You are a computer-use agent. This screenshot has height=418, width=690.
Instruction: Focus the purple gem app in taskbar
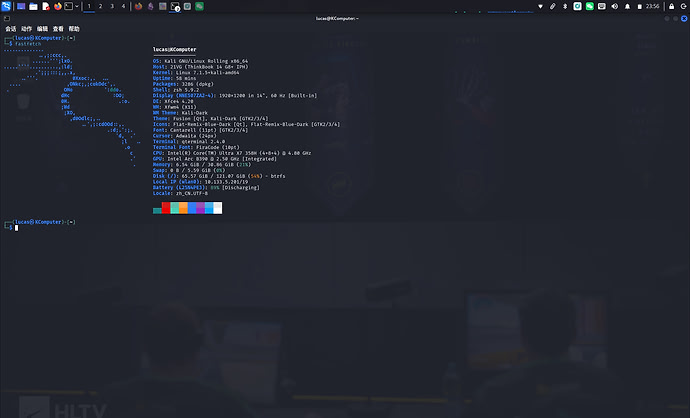point(150,7)
